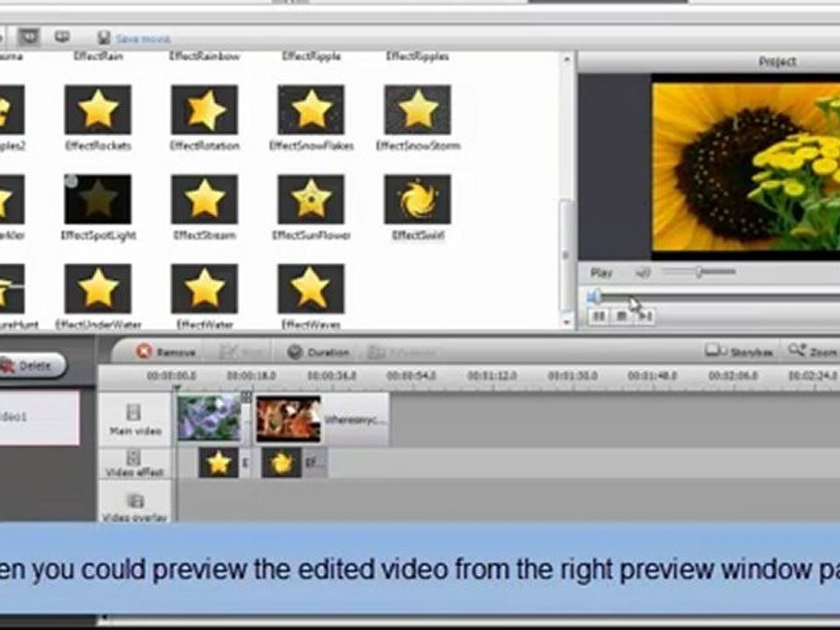Click the effects panel vertical scrollbar thumb
Image resolution: width=840 pixels, height=630 pixels.
[566, 255]
